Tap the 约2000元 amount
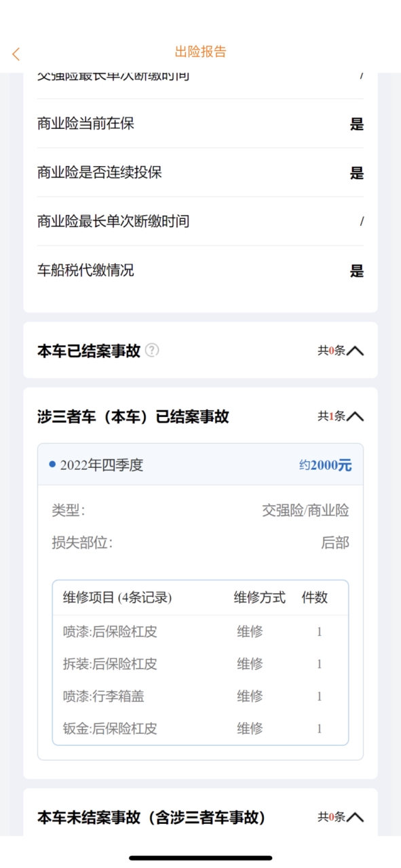 tap(326, 465)
